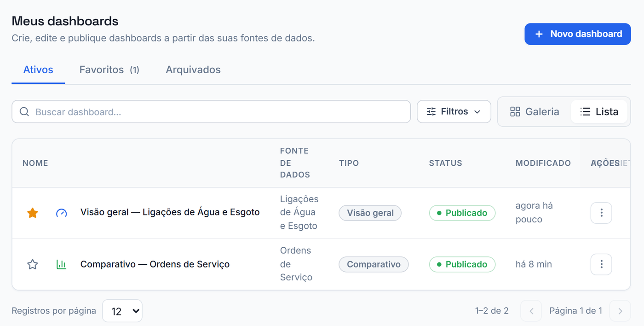Switch to the Ativos tab

click(38, 70)
